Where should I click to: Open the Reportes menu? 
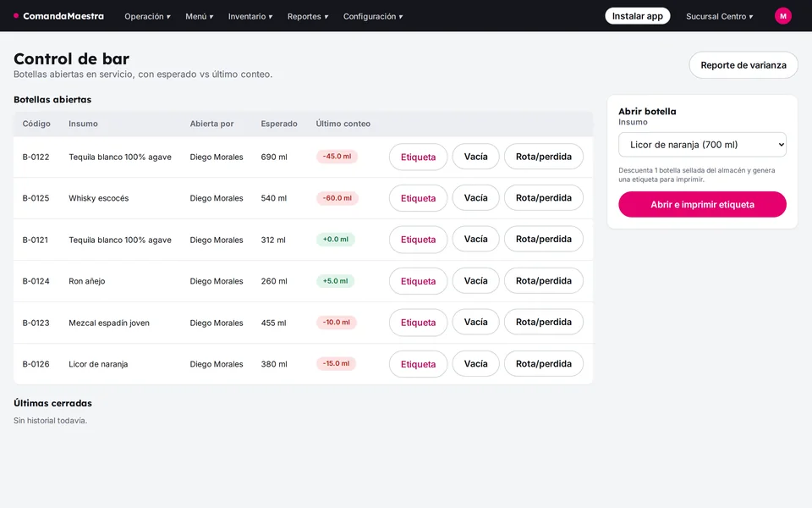pos(308,16)
